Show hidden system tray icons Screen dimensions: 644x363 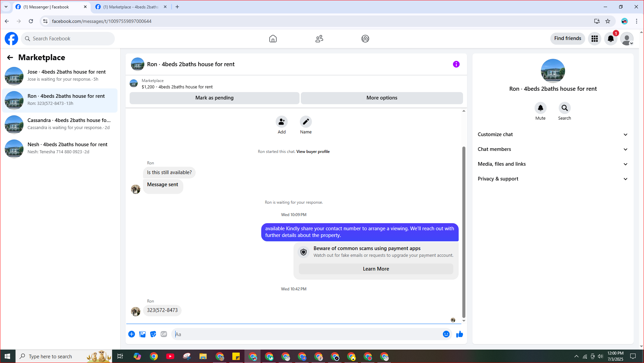[577, 356]
